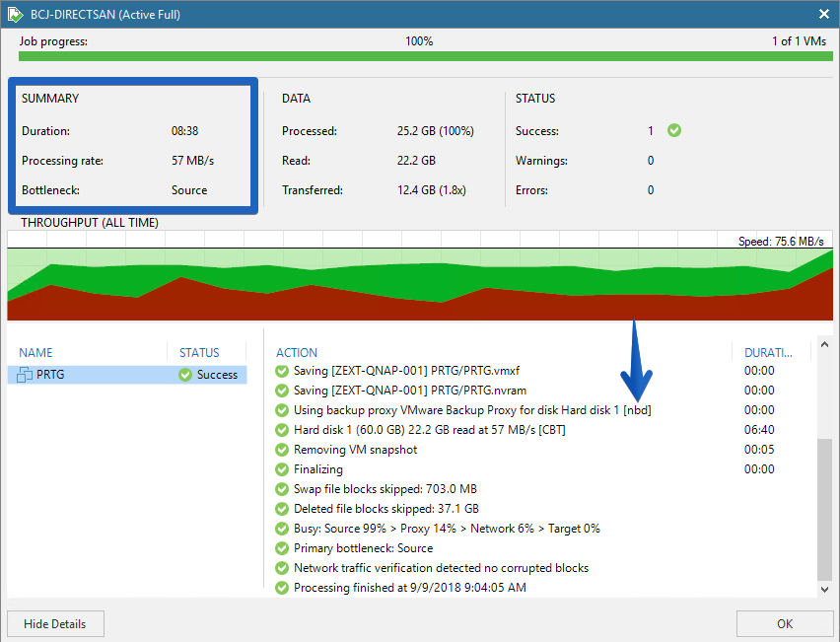Click the Success status icon next to PRTG
This screenshot has width=840, height=642.
185,375
